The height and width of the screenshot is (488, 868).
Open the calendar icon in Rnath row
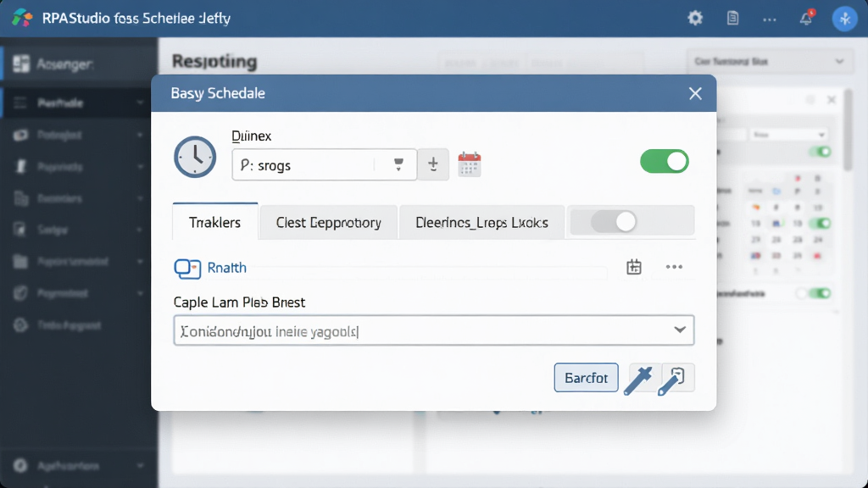coord(634,267)
